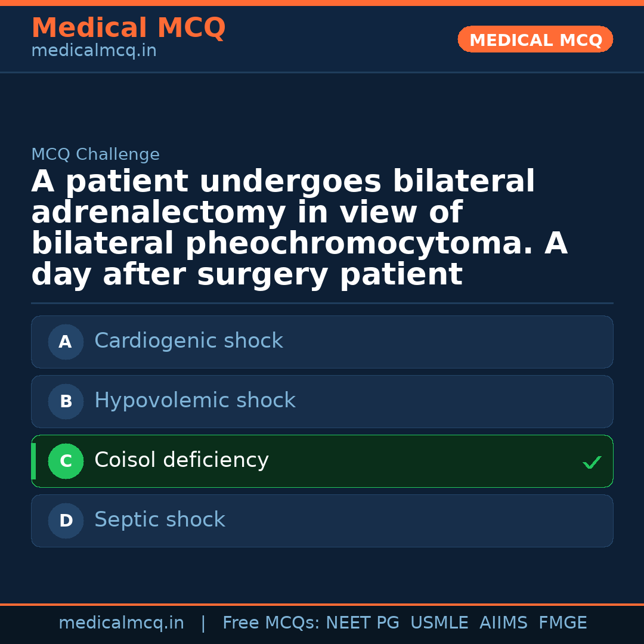Click the letter B circle icon
The height and width of the screenshot is (644, 644).
(x=66, y=402)
